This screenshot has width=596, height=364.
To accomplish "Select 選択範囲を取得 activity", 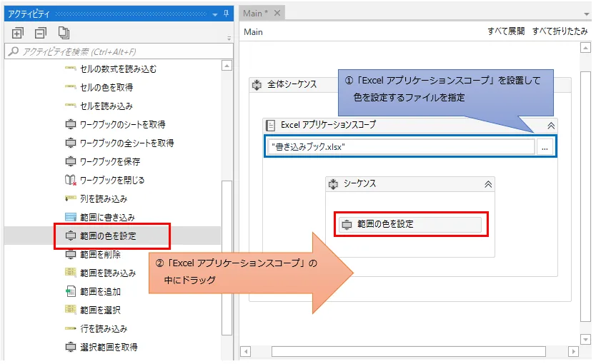I will tap(109, 347).
